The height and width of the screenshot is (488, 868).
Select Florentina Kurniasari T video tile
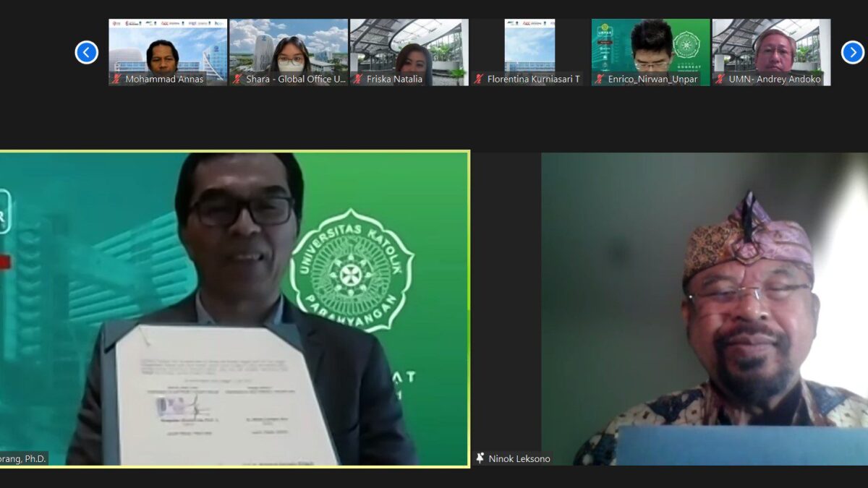[529, 47]
